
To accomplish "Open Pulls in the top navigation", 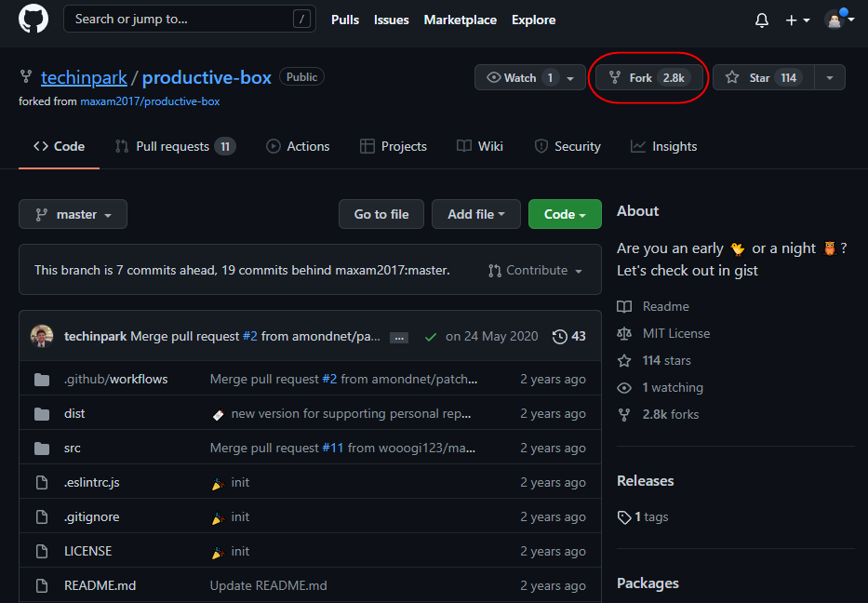I will [x=345, y=20].
